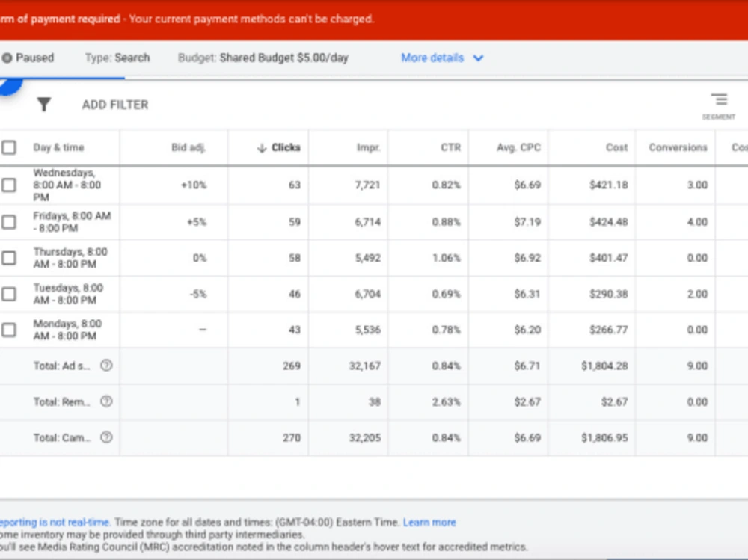748x560 pixels.
Task: Click the More details link
Action: click(432, 58)
